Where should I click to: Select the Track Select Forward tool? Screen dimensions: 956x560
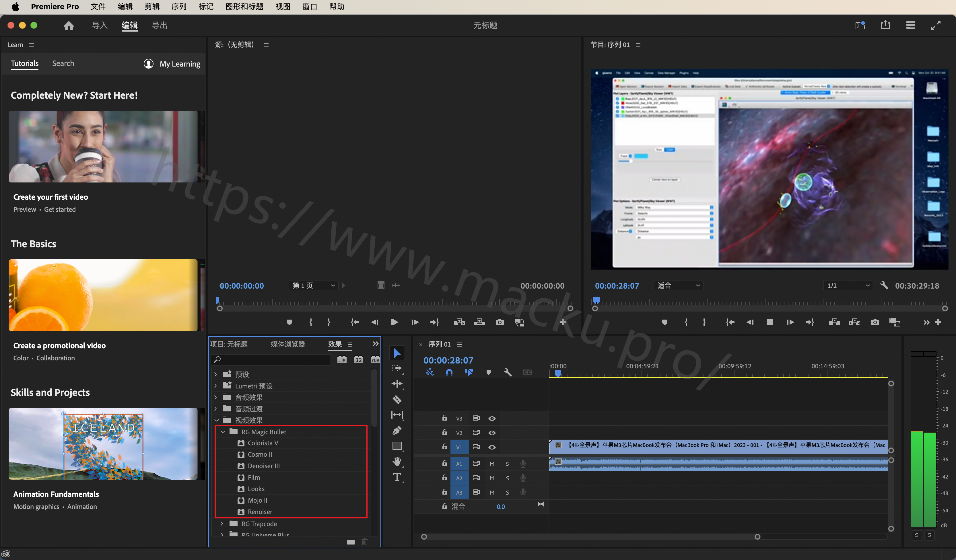tap(397, 368)
